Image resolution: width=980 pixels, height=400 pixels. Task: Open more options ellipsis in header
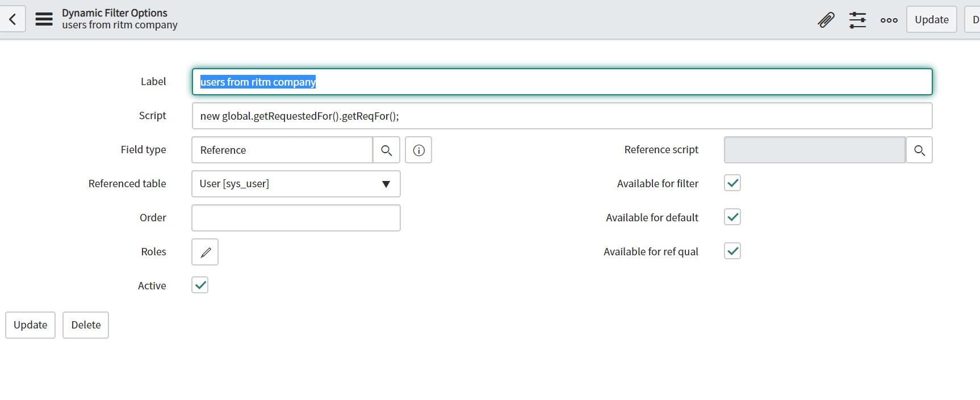[x=889, y=20]
